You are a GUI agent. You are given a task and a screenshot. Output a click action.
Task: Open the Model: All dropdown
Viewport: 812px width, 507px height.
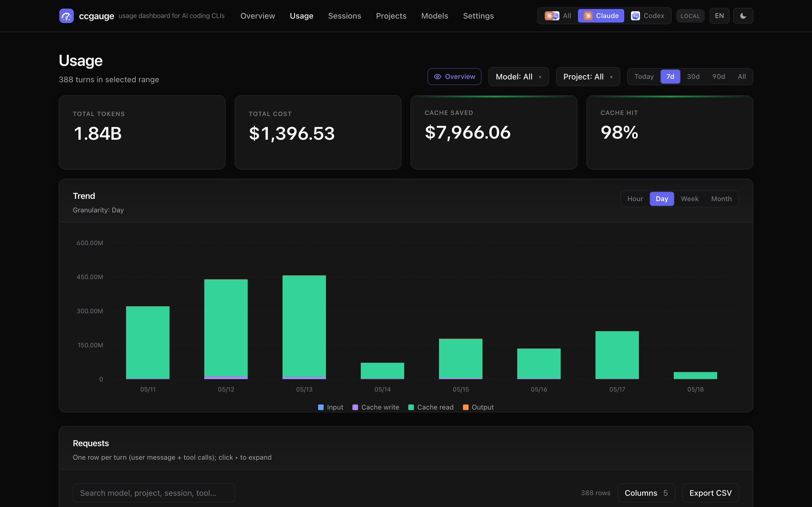coord(518,77)
